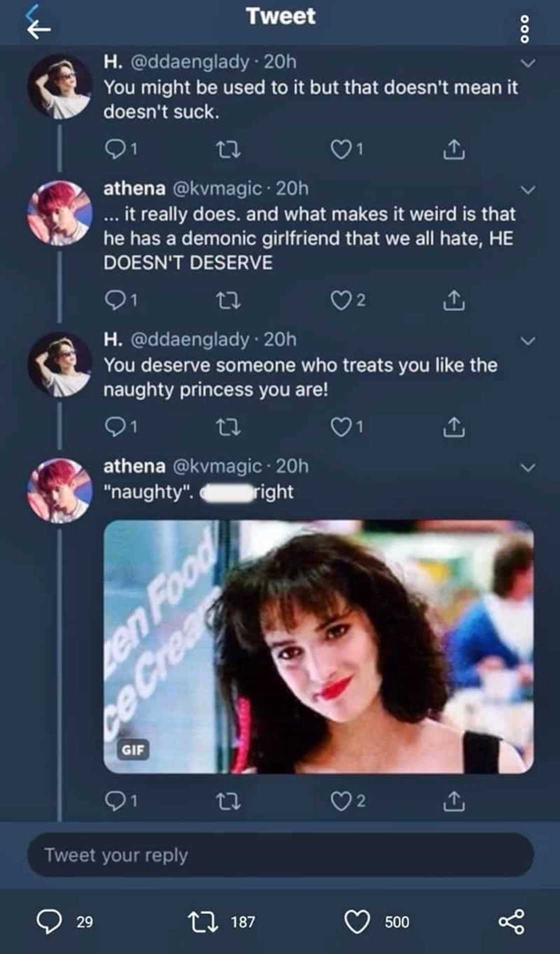Viewport: 560px width, 954px height.
Task: Open chevron menu on "demonic girlfriend" tweet
Action: coord(528,190)
